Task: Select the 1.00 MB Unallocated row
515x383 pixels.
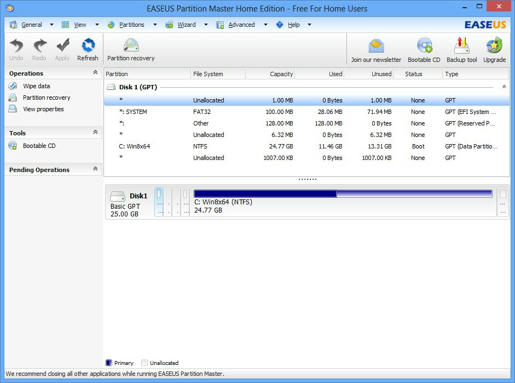Action: (x=307, y=100)
